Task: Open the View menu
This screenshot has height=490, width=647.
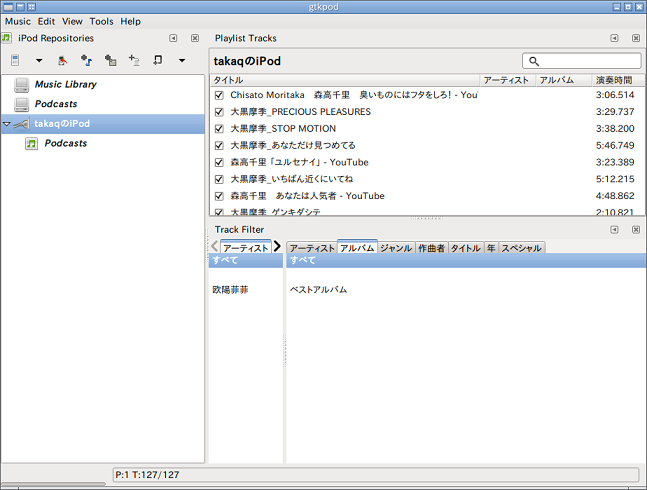Action: coord(72,21)
